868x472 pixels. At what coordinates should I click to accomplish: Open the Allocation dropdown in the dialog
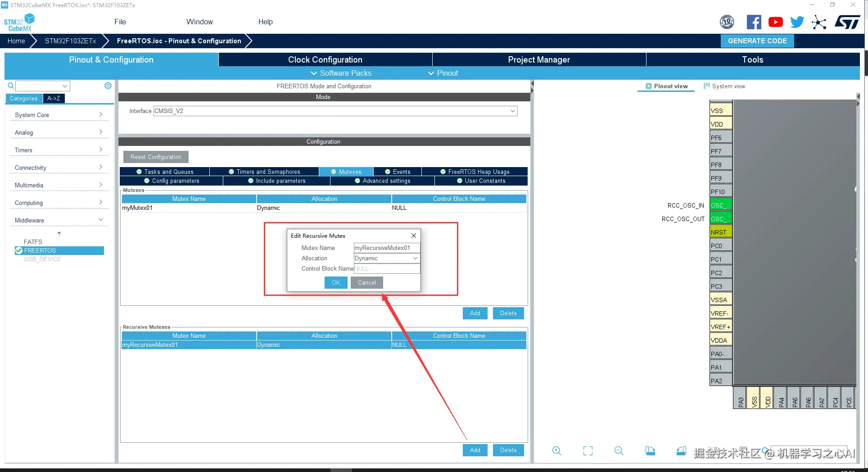[387, 258]
